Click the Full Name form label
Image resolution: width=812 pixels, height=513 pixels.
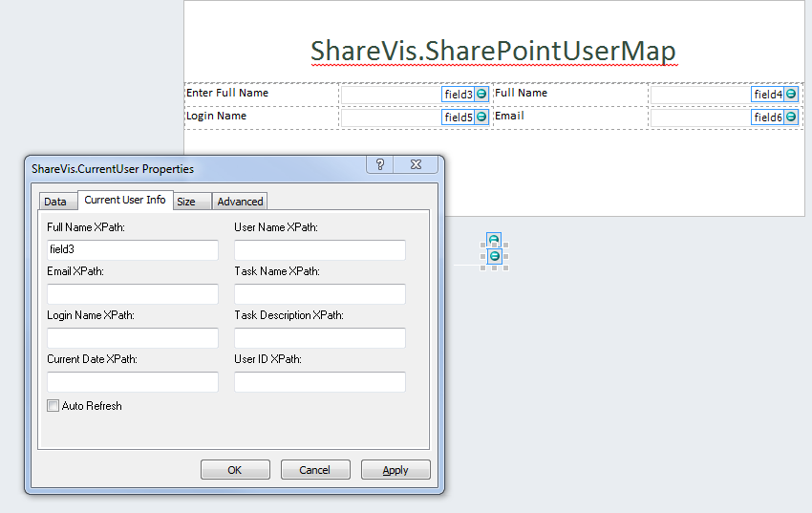pos(521,93)
